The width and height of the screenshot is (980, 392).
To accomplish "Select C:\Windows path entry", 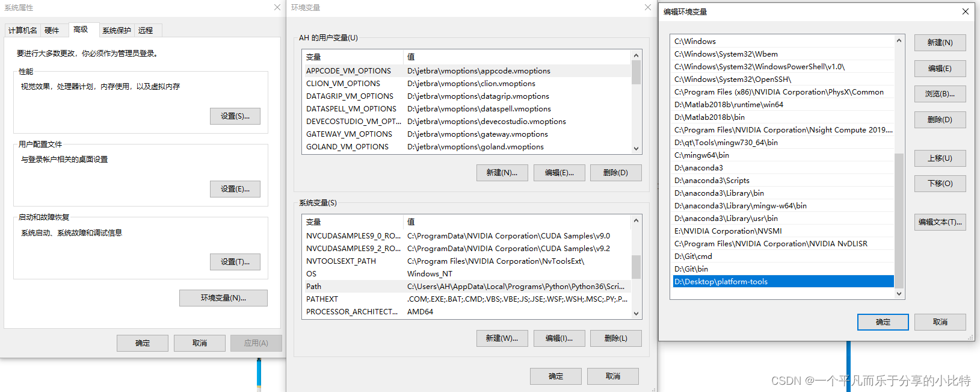I will click(783, 41).
